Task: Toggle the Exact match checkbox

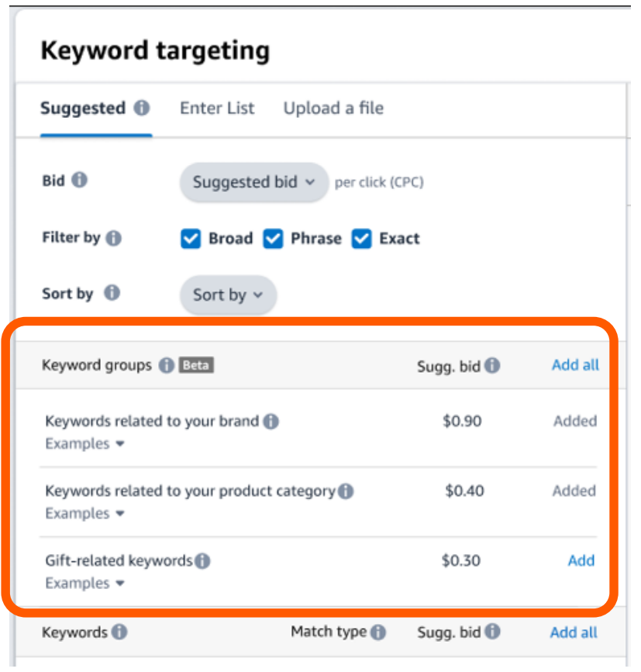Action: [x=362, y=238]
